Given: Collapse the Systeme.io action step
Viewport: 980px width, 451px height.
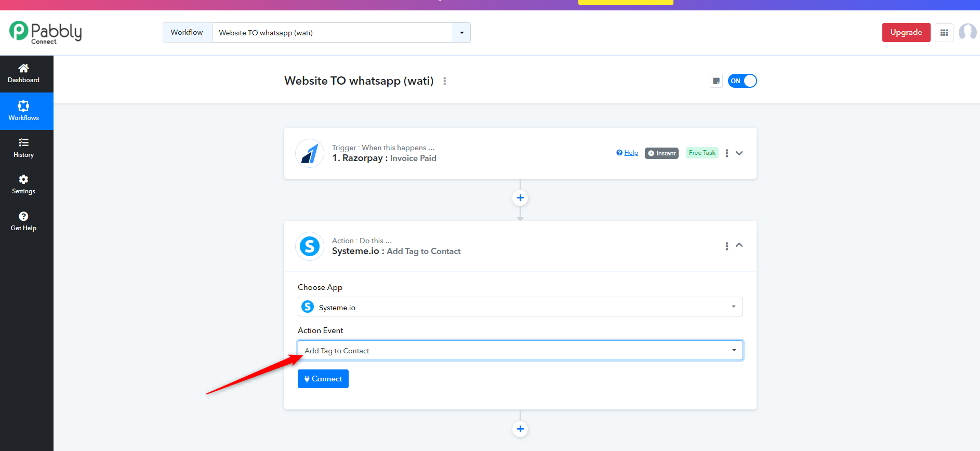Looking at the screenshot, I should (739, 245).
